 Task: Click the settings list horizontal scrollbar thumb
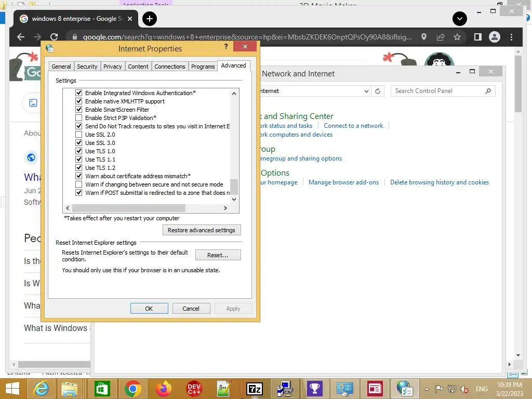(x=129, y=208)
